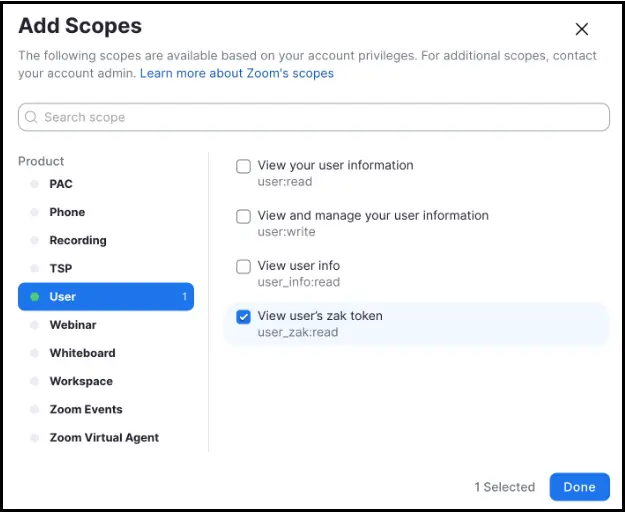Select Zoom Virtual Agent product
625x512 pixels.
point(104,437)
